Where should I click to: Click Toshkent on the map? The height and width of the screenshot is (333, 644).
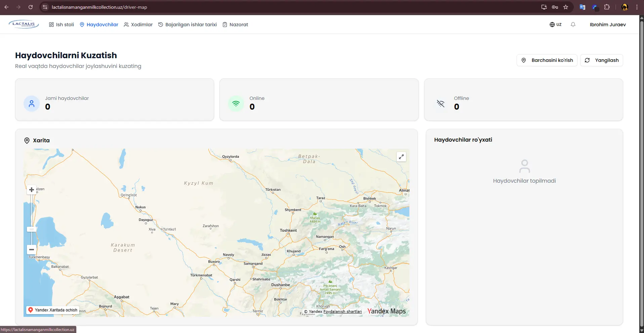[x=288, y=231]
